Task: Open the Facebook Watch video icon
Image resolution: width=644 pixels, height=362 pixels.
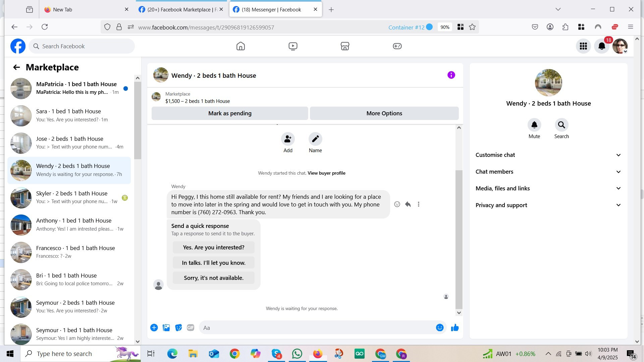Action: 293,46
